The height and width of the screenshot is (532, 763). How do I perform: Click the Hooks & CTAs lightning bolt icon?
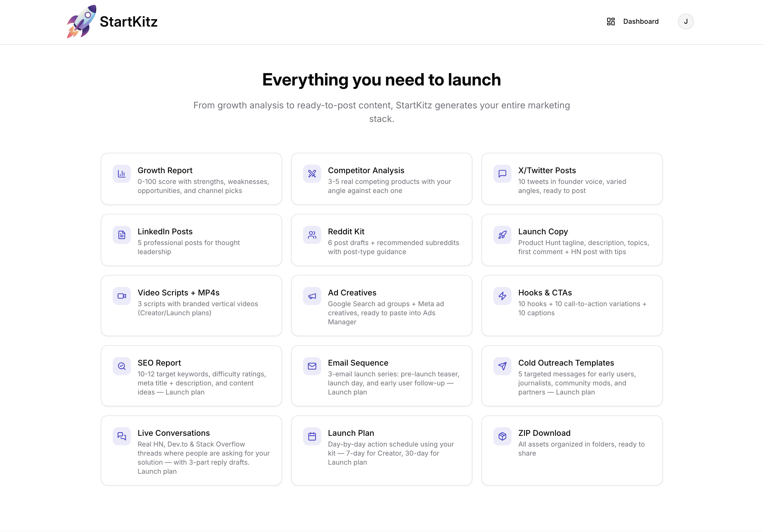point(502,296)
